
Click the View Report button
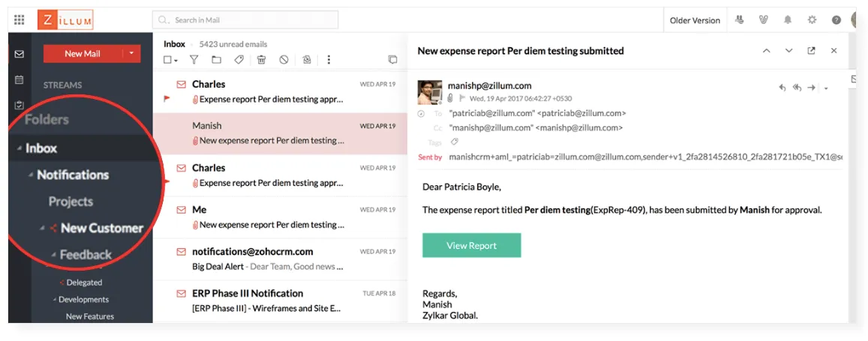pyautogui.click(x=471, y=245)
